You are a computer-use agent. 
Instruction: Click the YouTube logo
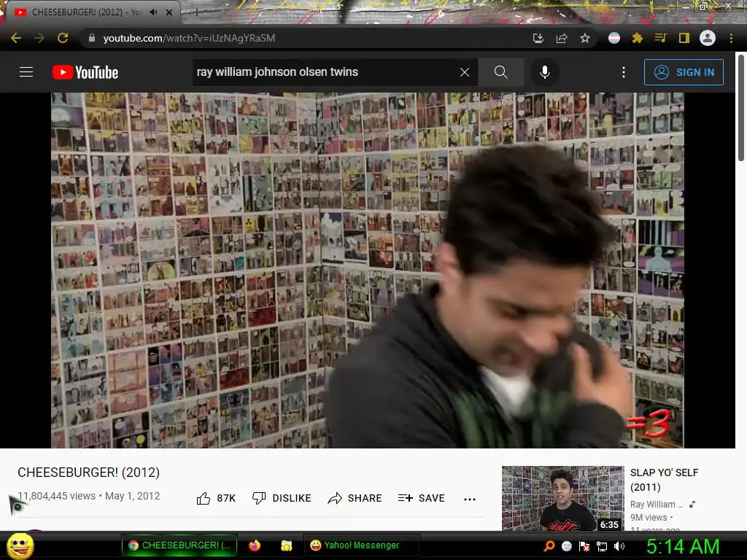click(x=85, y=72)
